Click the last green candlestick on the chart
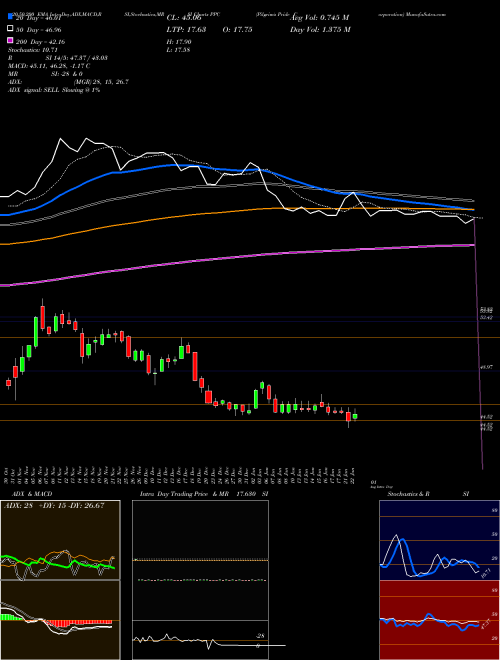This screenshot has height=660, width=500. (x=355, y=416)
